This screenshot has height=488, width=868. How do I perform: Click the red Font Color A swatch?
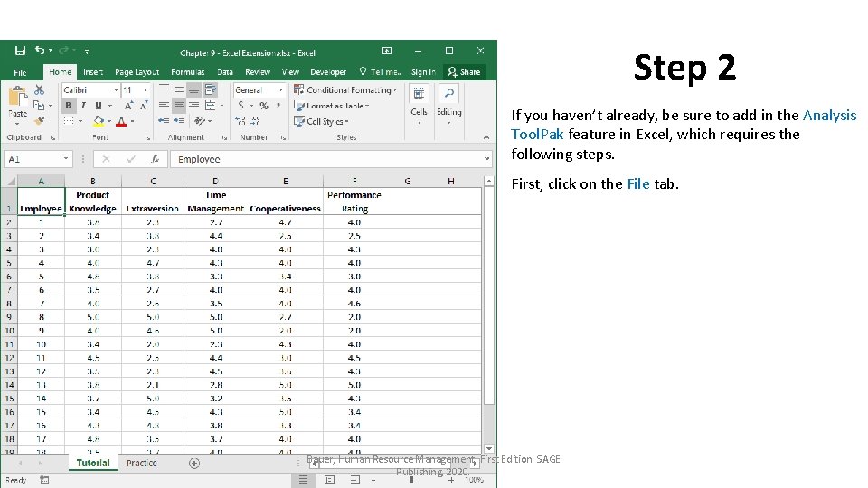[x=121, y=120]
